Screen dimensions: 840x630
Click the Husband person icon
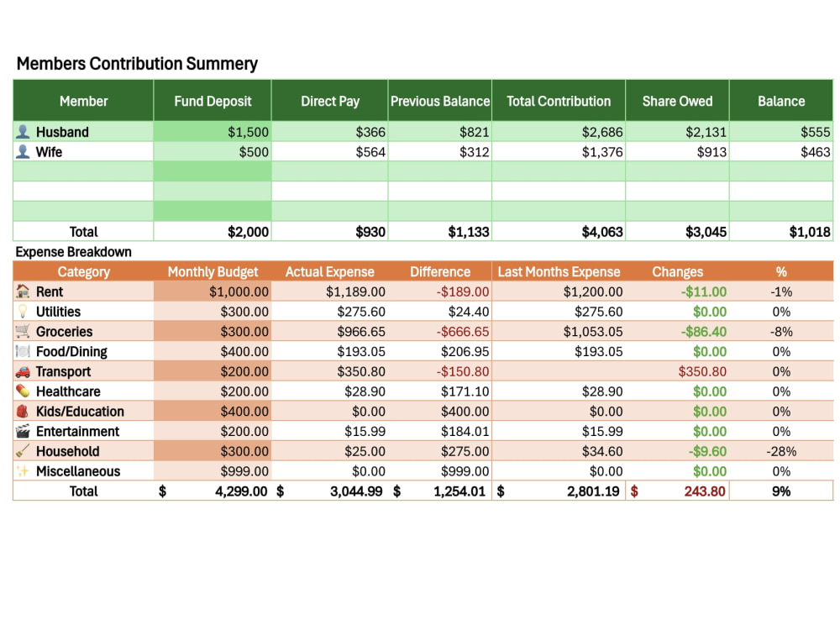[23, 132]
